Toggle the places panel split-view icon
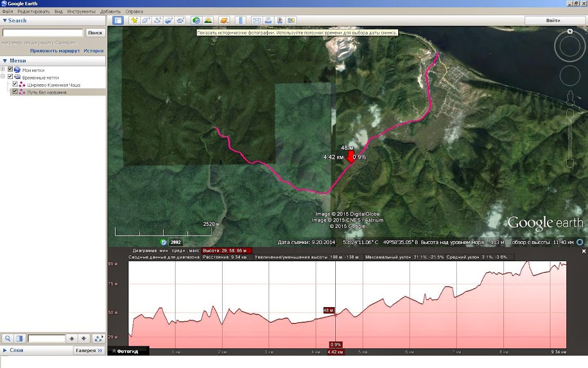588x368 pixels. click(x=20, y=338)
